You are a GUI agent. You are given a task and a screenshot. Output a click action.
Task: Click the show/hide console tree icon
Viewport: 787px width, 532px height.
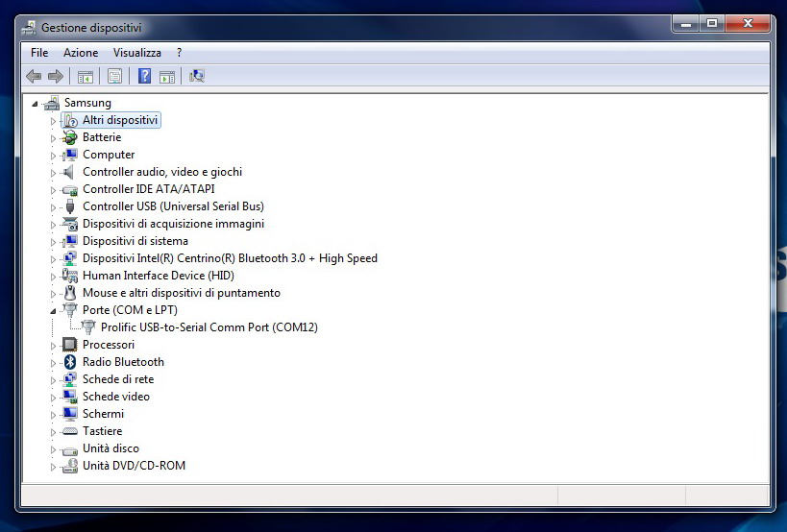tap(86, 76)
